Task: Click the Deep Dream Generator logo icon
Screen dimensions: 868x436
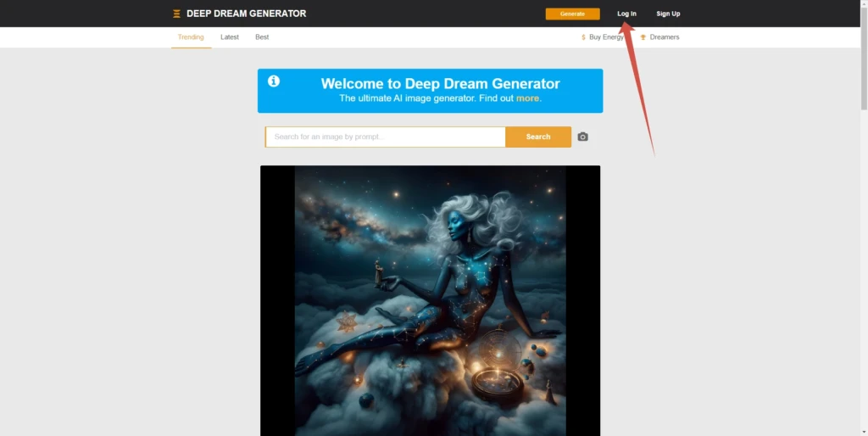Action: coord(176,14)
